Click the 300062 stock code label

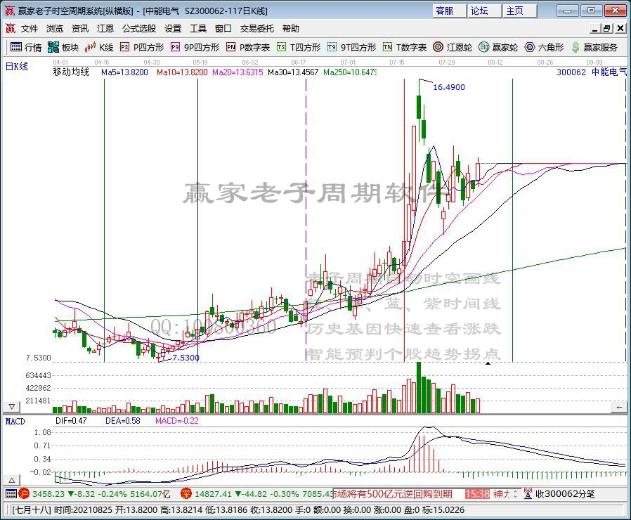[x=571, y=72]
